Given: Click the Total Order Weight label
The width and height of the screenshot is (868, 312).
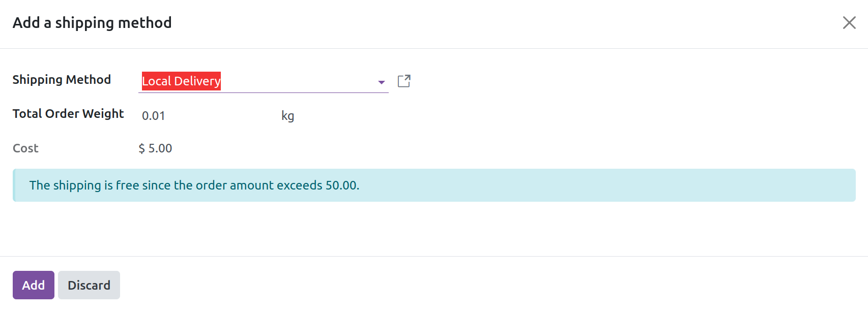Looking at the screenshot, I should pos(68,114).
